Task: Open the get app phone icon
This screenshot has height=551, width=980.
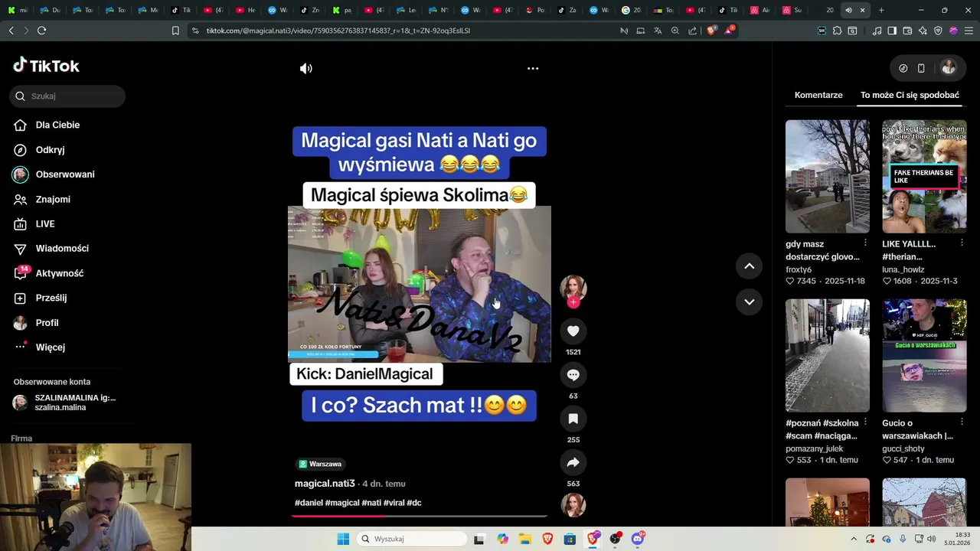Action: click(921, 68)
